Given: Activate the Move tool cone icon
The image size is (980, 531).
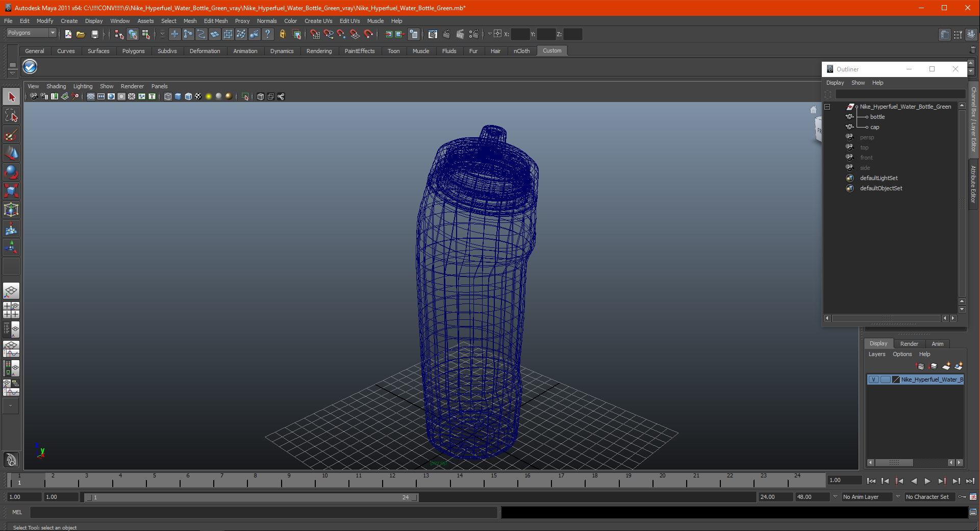Looking at the screenshot, I should [x=11, y=154].
